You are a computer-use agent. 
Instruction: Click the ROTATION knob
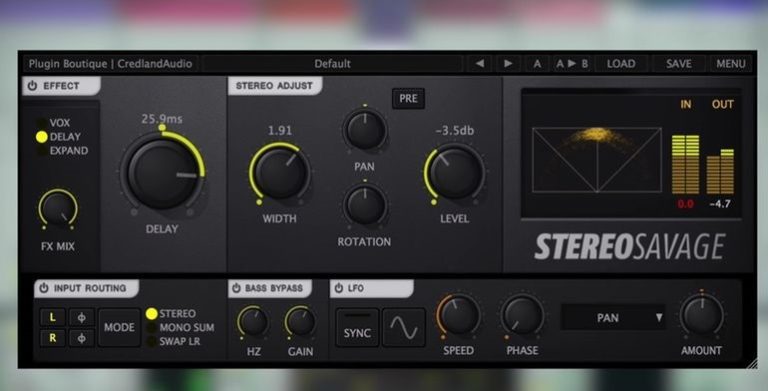tap(365, 206)
